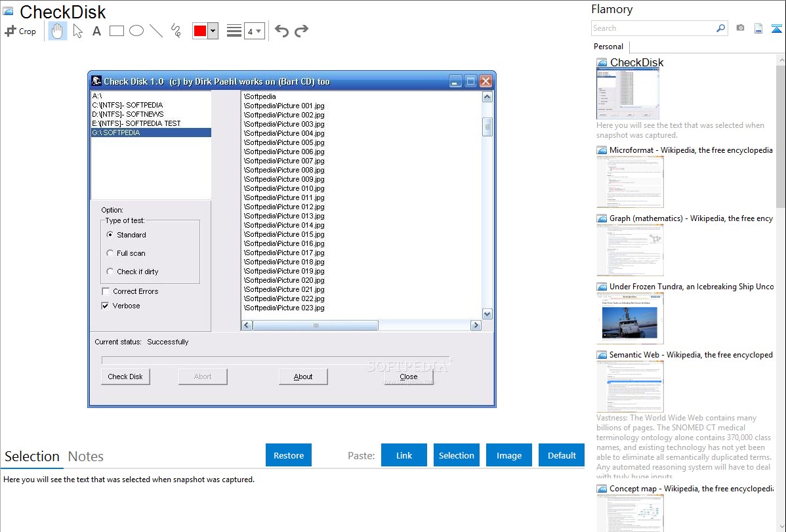Open Graph (mathematics) snapshot thumbnail
Screen dimensions: 786x532
pos(630,250)
